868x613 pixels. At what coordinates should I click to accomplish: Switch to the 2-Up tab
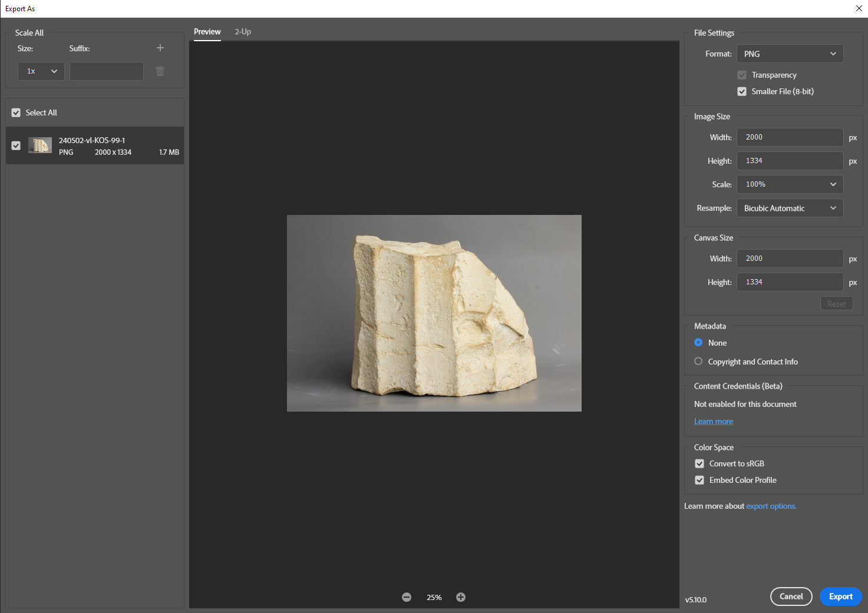[x=243, y=32]
